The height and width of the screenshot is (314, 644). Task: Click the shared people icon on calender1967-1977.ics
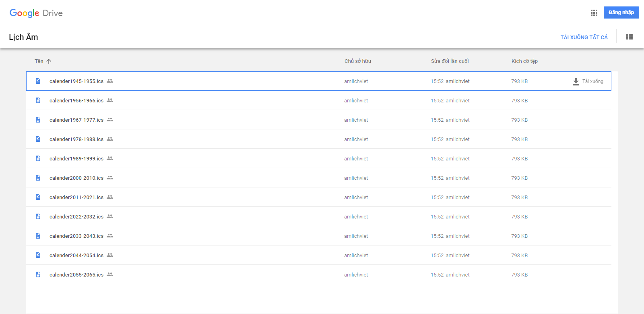pyautogui.click(x=110, y=120)
